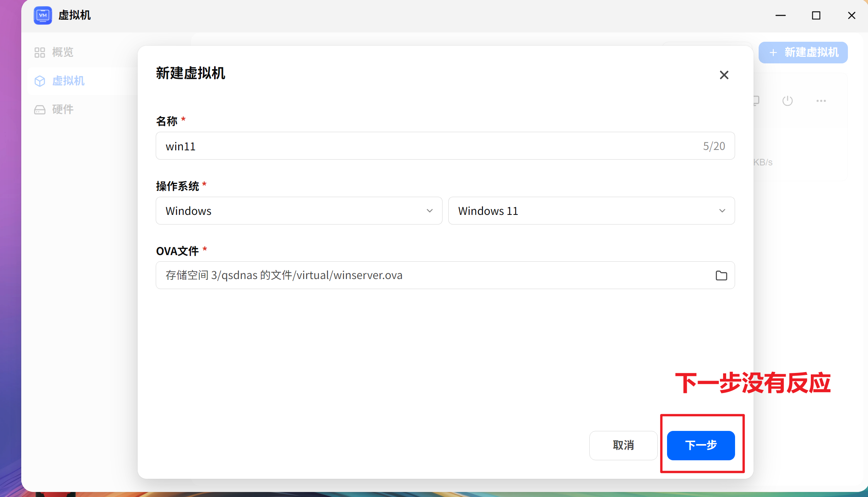Close the 虚拟机 application window

(851, 15)
